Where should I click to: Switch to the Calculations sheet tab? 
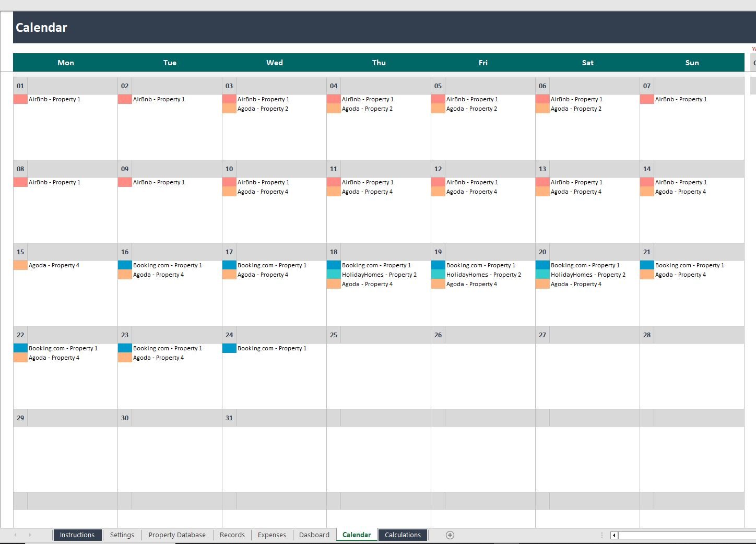click(x=403, y=535)
